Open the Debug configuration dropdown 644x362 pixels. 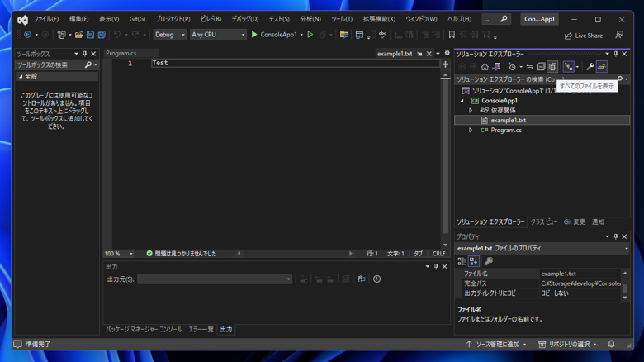click(x=170, y=35)
